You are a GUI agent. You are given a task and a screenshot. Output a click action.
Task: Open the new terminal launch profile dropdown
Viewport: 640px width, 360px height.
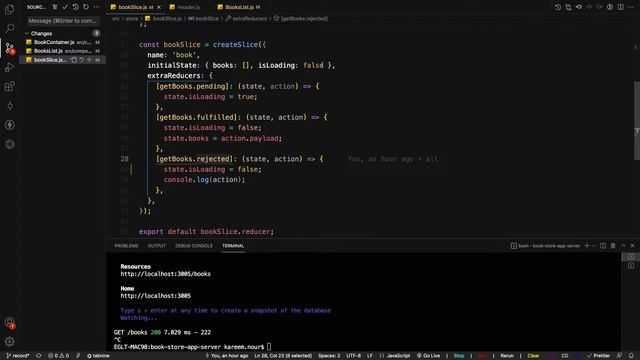(594, 246)
